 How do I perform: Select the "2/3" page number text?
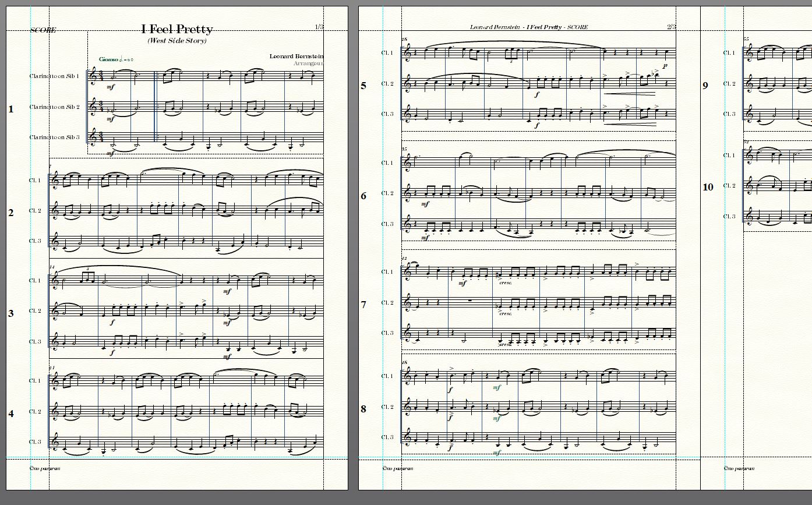[671, 27]
